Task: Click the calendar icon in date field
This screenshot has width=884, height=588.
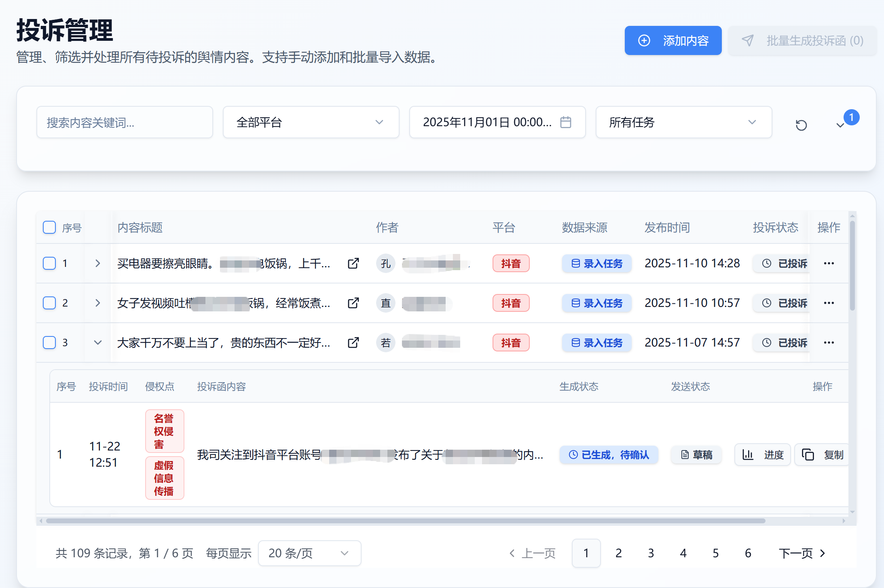Action: point(565,122)
